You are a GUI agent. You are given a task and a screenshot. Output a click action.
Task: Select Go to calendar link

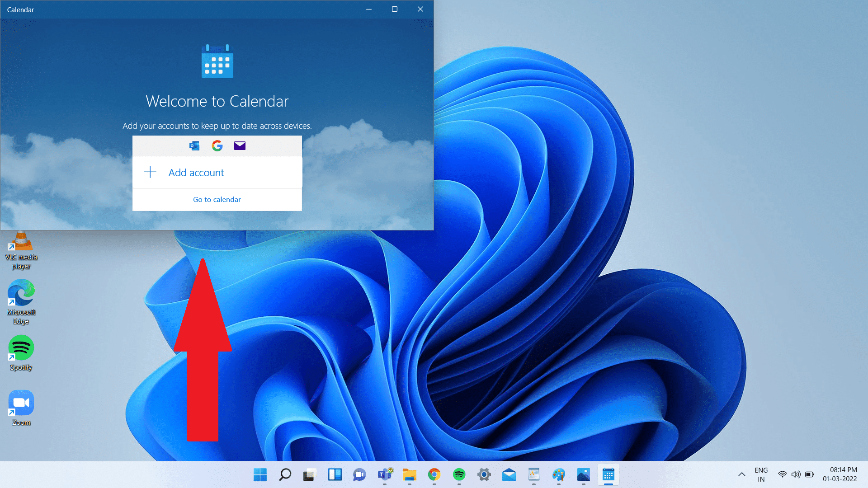[x=217, y=199]
